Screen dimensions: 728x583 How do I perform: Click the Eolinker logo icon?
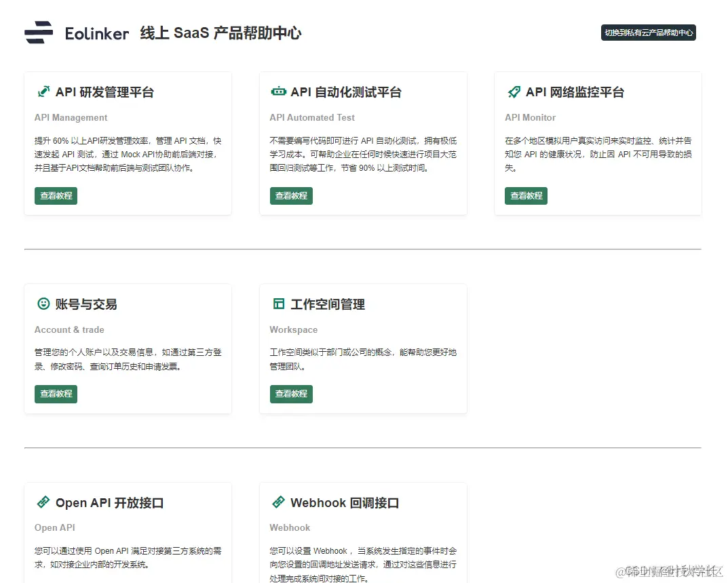(39, 33)
